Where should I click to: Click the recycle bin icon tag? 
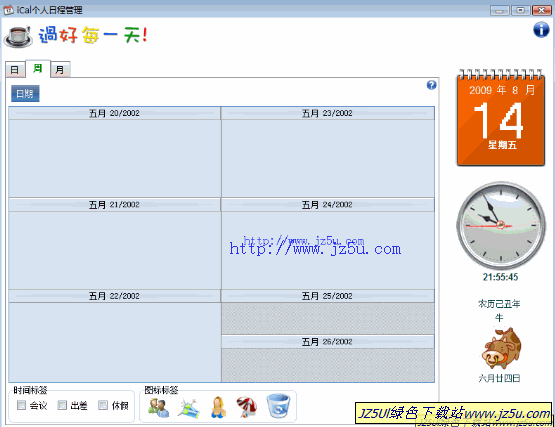click(279, 406)
